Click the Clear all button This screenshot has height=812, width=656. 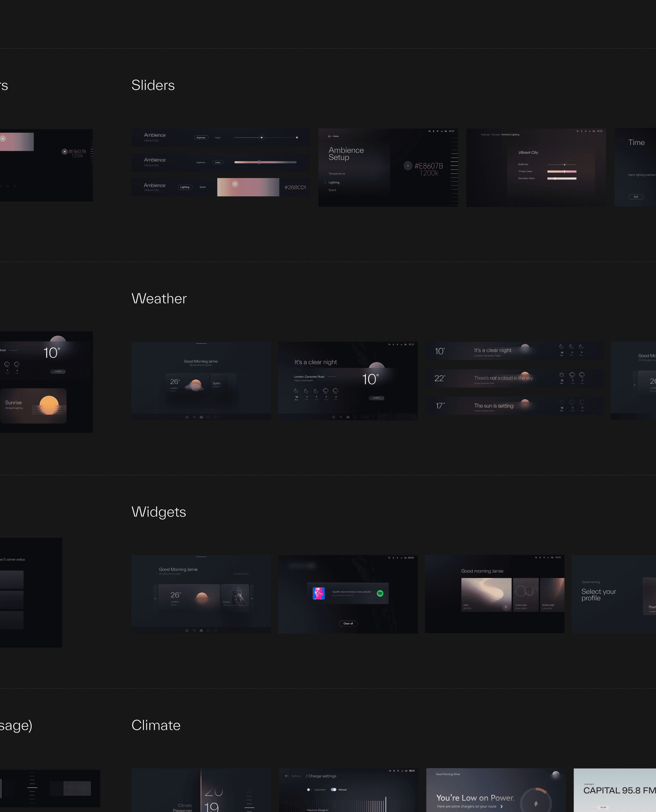click(x=348, y=624)
